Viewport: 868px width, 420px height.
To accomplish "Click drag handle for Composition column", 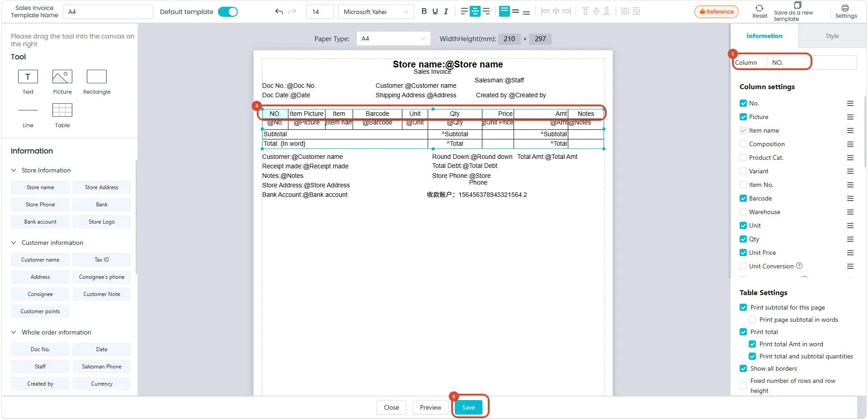I will tap(850, 144).
